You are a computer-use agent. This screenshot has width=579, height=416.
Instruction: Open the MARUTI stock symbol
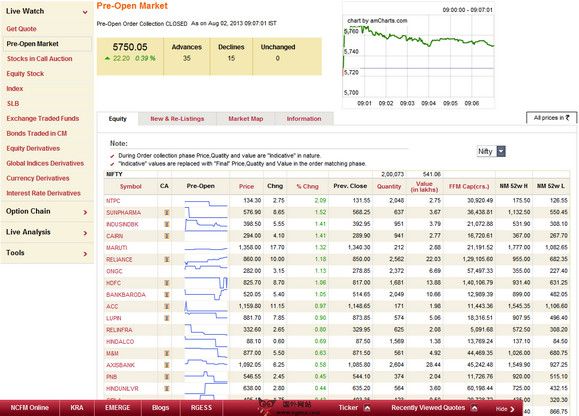point(117,248)
